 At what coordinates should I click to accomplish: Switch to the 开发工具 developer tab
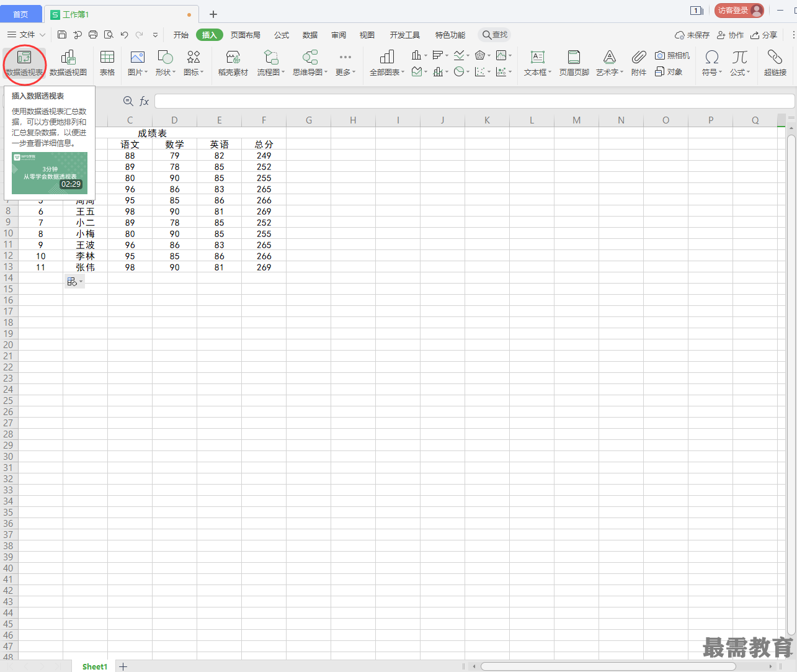(405, 35)
